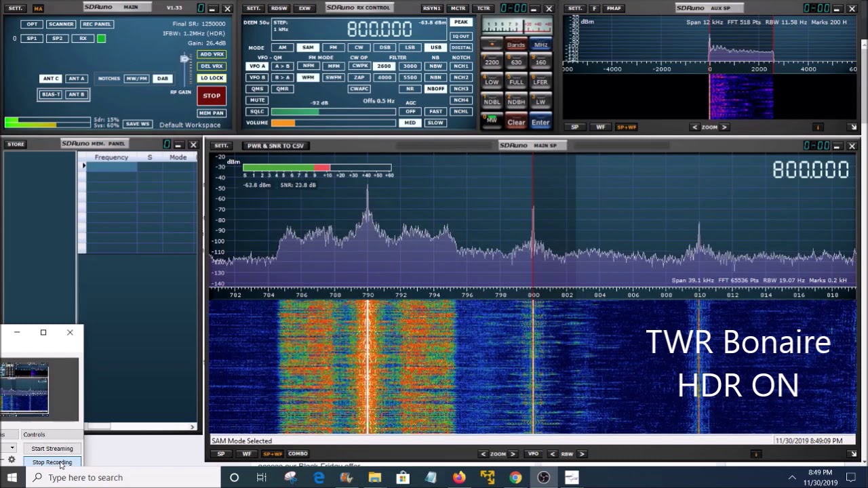Enable the BIAS-T option
Viewport: 868px width, 488px height.
click(50, 95)
